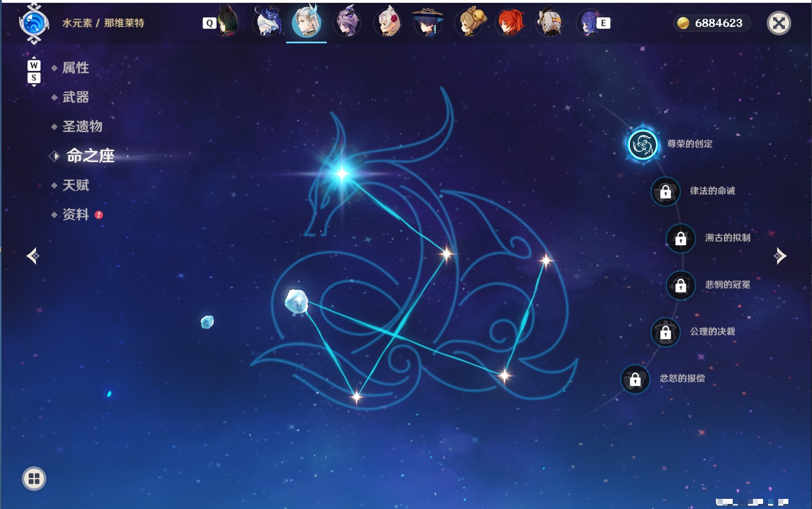Click the small floating crystal outside the constellation
This screenshot has height=509, width=812.
coord(207,322)
